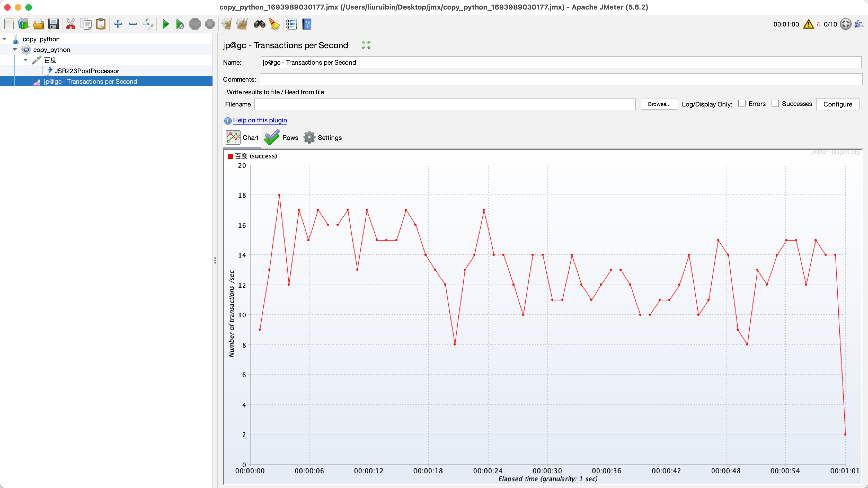Click the Clear All broom icon
868x488 pixels.
pos(242,24)
